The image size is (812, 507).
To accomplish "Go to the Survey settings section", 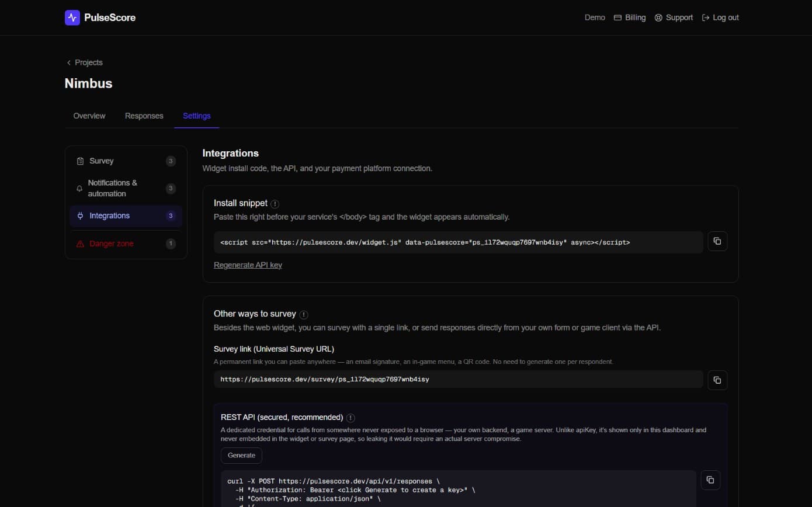I will (126, 161).
